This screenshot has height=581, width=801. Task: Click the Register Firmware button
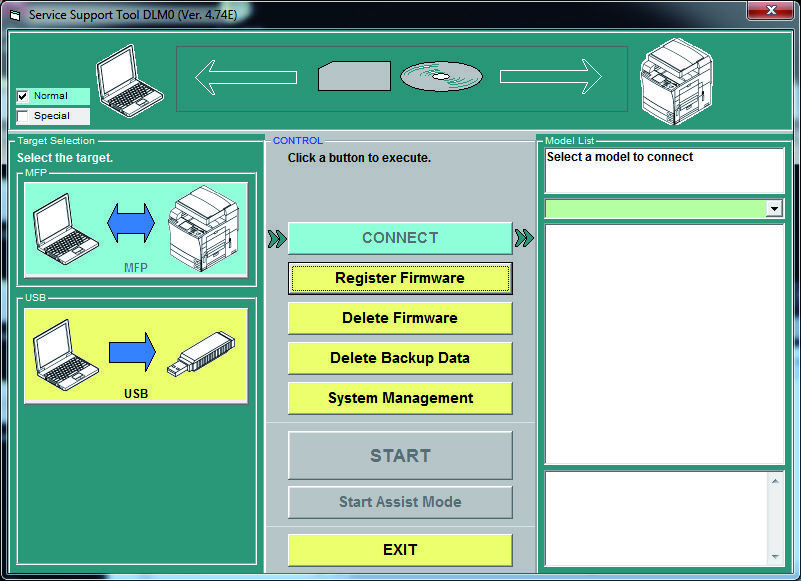[400, 278]
